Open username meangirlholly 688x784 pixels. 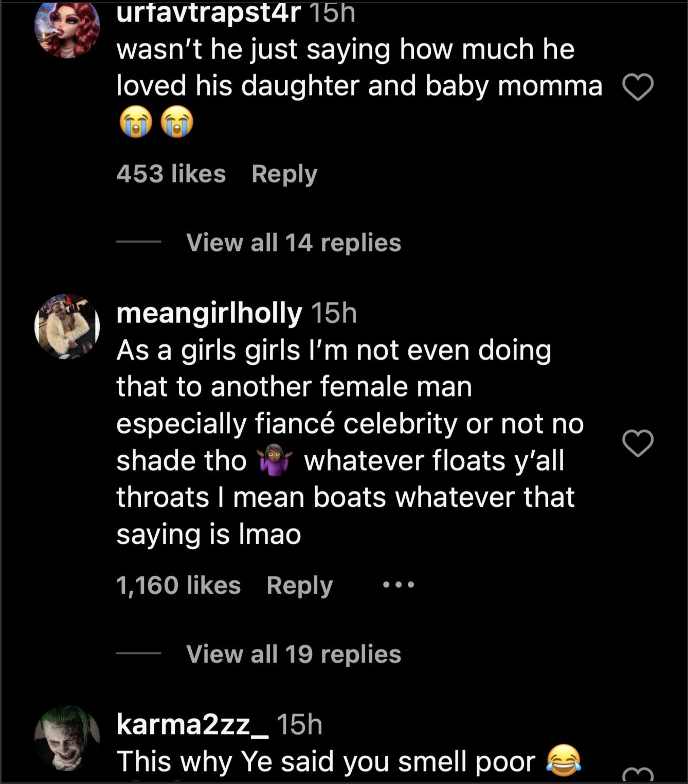pos(209,313)
